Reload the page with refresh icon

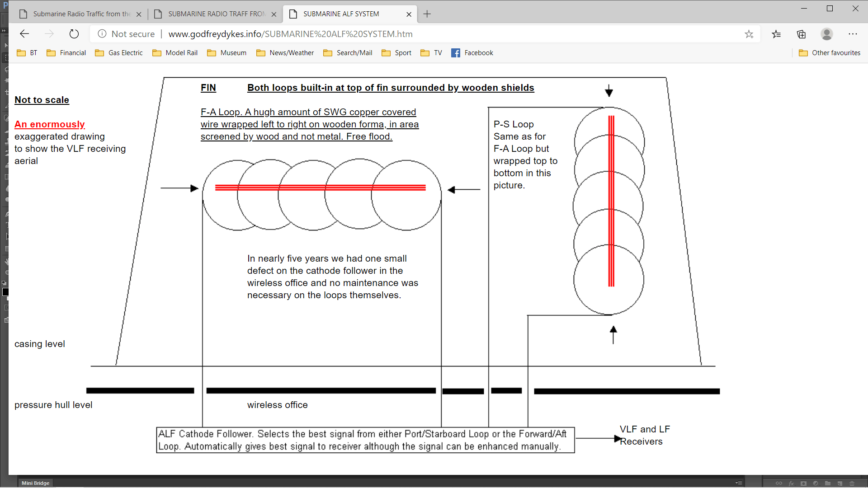(74, 34)
